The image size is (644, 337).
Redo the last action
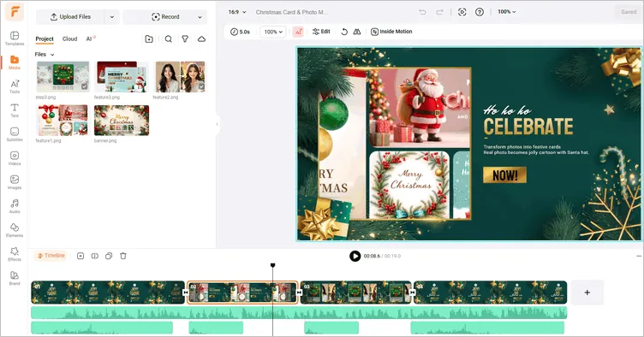[439, 12]
